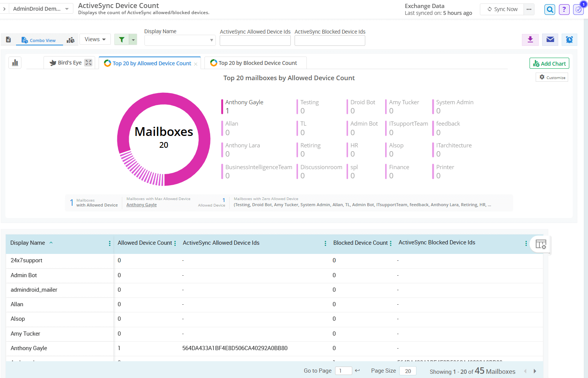Open the Views dropdown
Screen dimensions: 588x378
tap(95, 39)
